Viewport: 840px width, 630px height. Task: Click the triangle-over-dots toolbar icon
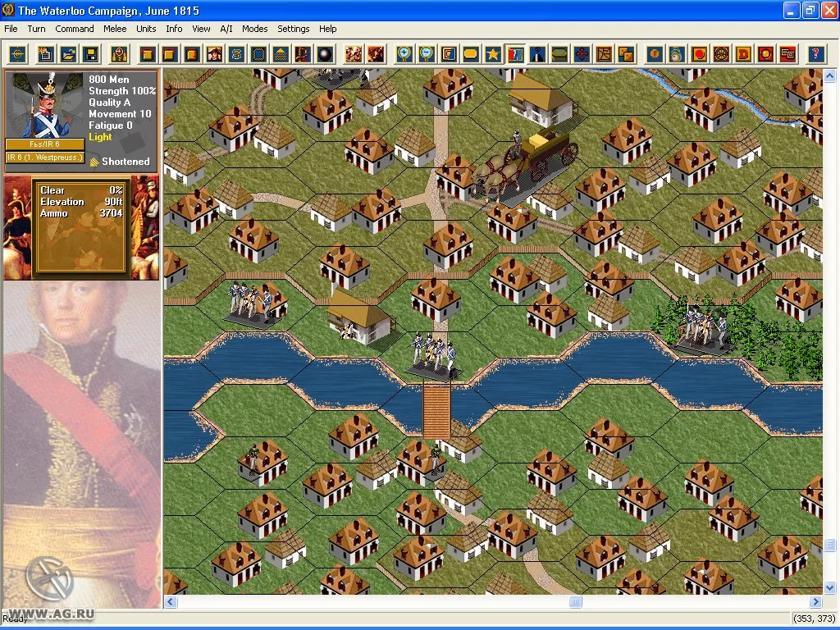click(x=281, y=54)
